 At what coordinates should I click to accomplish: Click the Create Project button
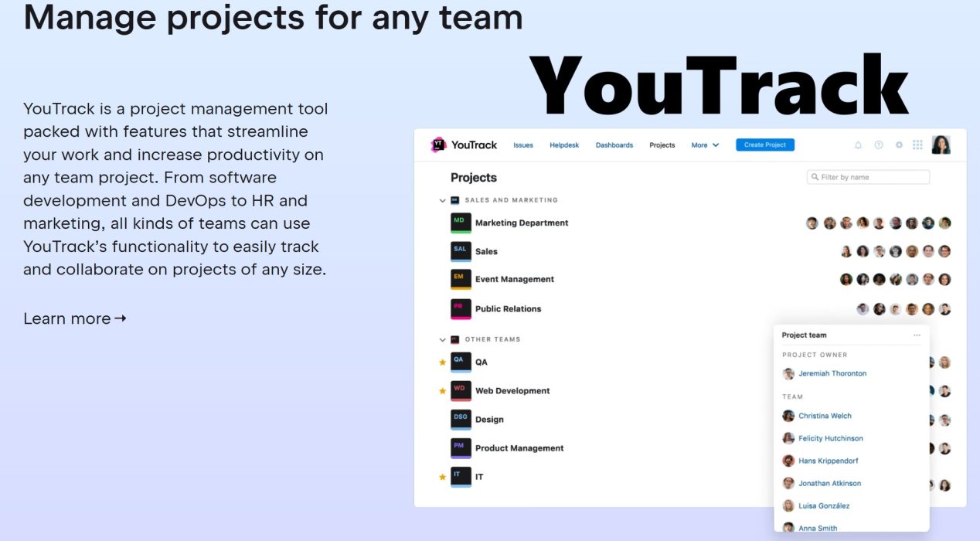click(764, 145)
